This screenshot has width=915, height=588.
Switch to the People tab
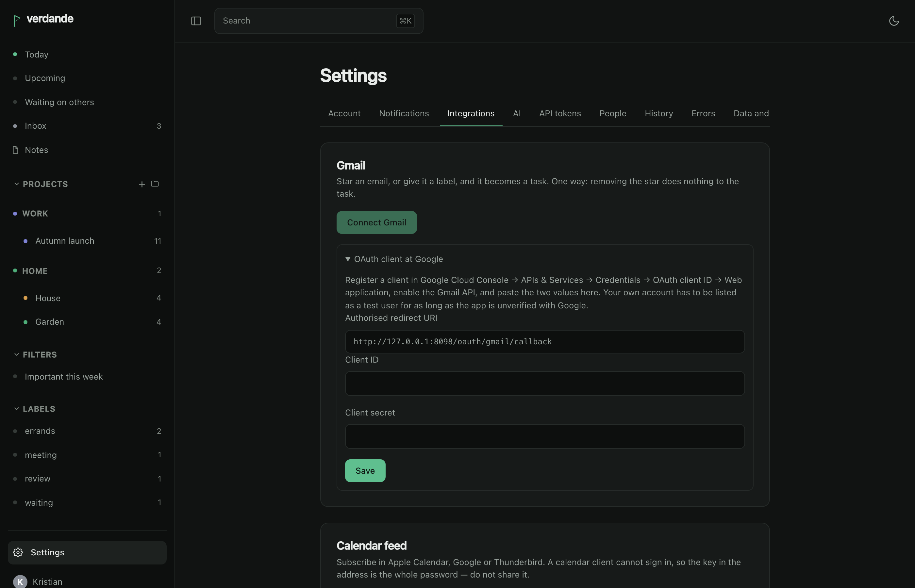(612, 113)
